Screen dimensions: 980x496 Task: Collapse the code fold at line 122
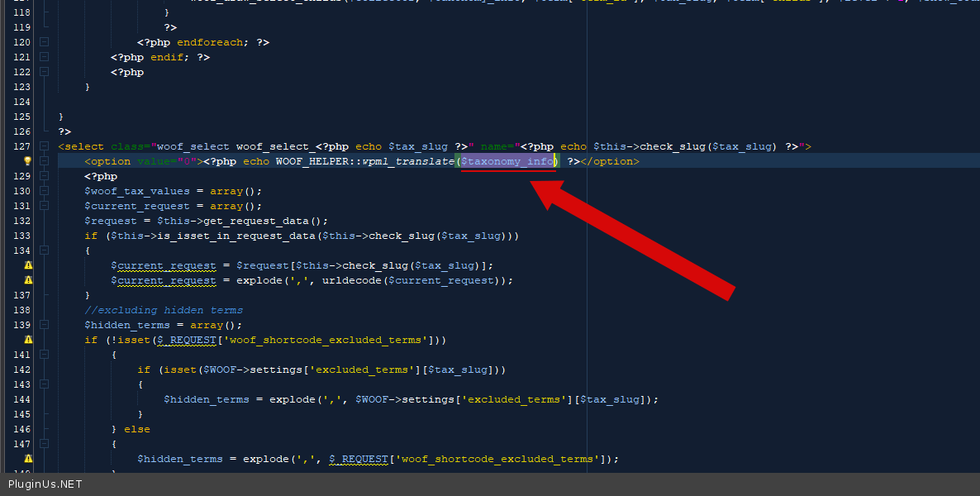(x=45, y=72)
